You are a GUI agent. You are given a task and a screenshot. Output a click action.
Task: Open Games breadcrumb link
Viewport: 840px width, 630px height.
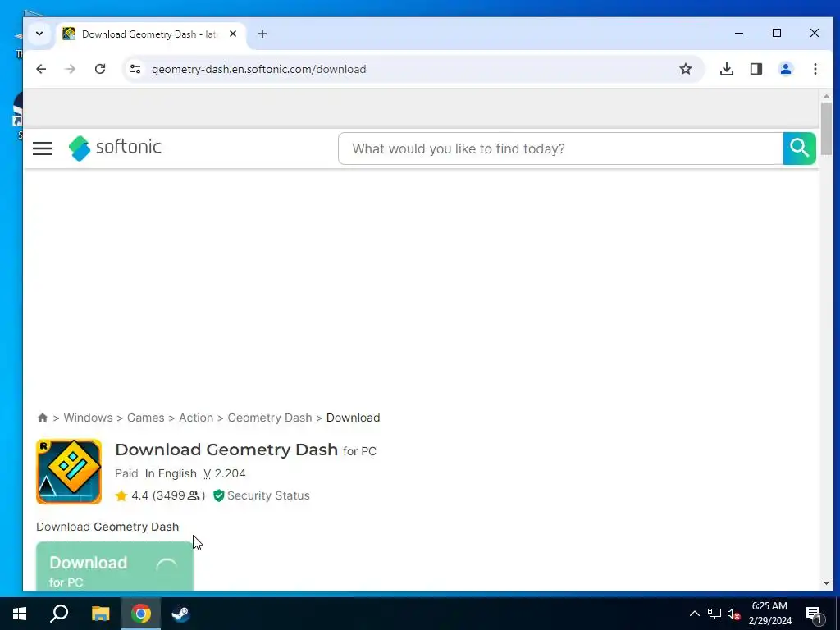(146, 418)
